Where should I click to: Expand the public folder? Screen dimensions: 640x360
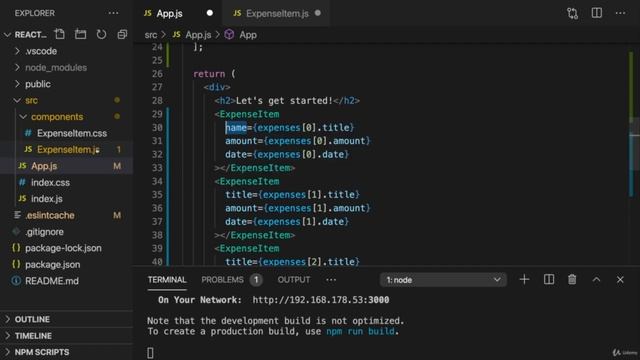click(66, 84)
